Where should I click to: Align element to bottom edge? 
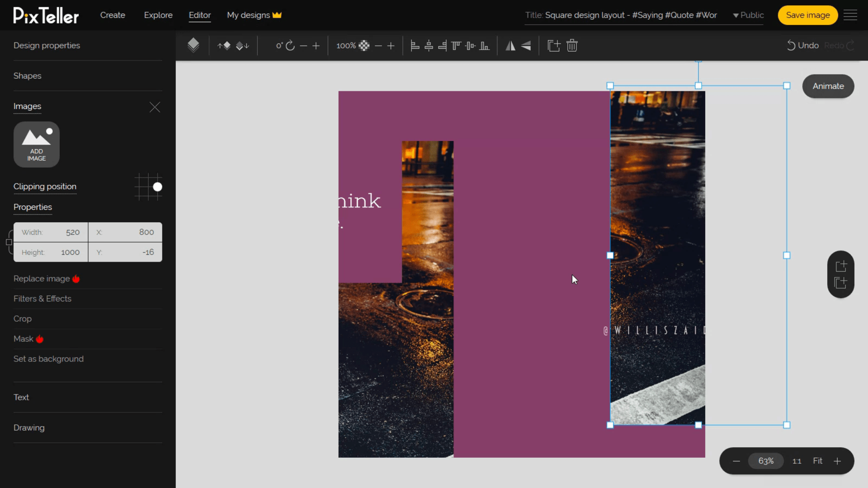click(x=484, y=46)
